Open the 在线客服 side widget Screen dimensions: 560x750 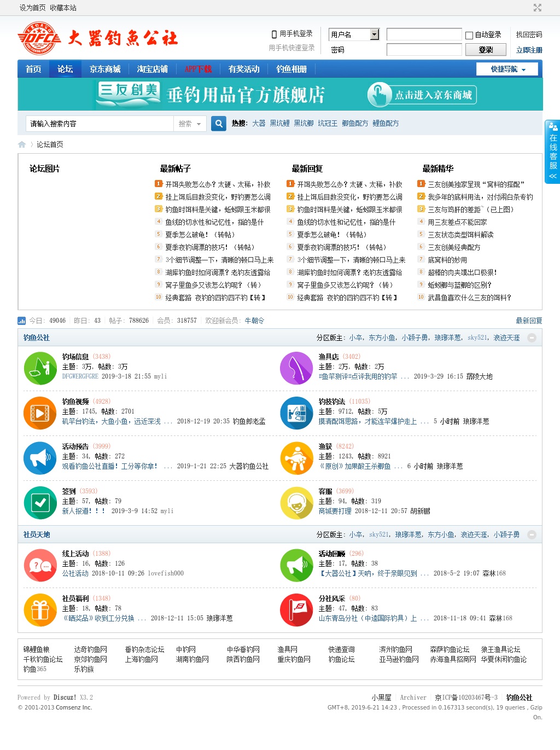click(553, 152)
